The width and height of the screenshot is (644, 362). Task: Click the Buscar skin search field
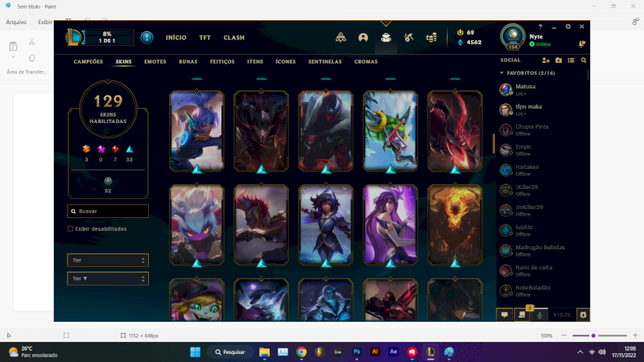click(108, 211)
